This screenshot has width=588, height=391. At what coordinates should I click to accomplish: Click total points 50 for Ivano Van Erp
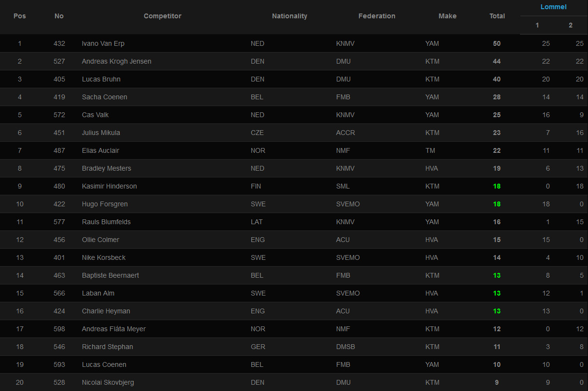coord(497,43)
